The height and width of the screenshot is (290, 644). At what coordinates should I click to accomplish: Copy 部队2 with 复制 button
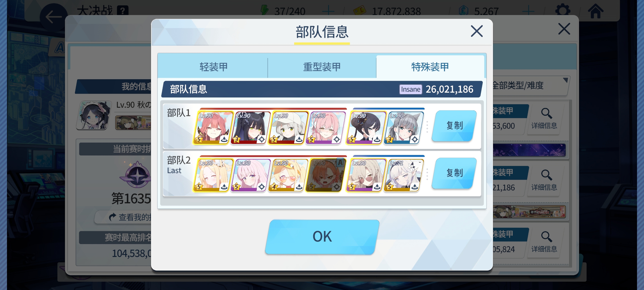pos(454,173)
